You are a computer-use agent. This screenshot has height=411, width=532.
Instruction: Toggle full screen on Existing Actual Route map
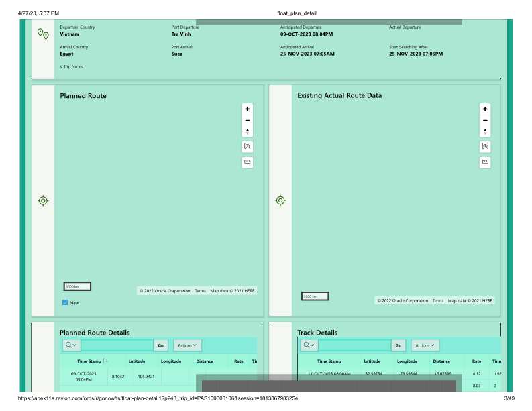[x=485, y=162]
